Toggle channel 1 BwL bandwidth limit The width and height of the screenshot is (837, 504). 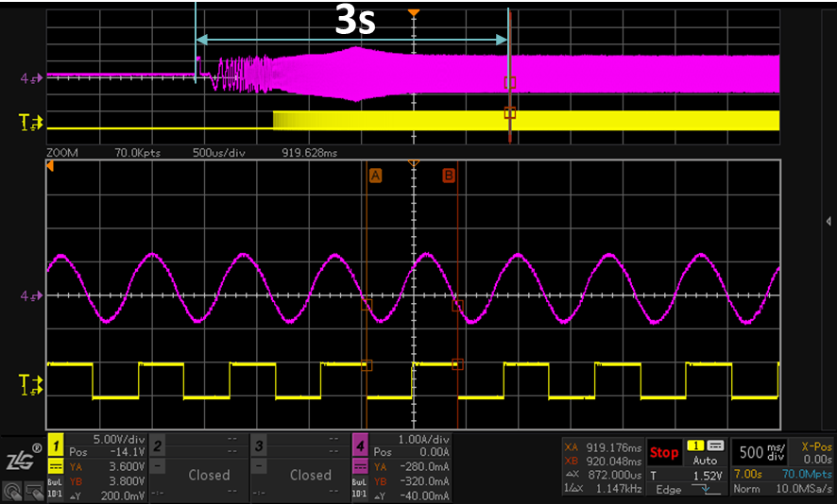56,481
